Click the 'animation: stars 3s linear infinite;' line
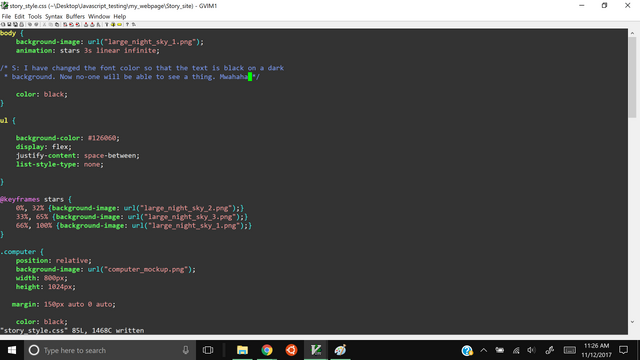640x360 pixels. [88, 51]
